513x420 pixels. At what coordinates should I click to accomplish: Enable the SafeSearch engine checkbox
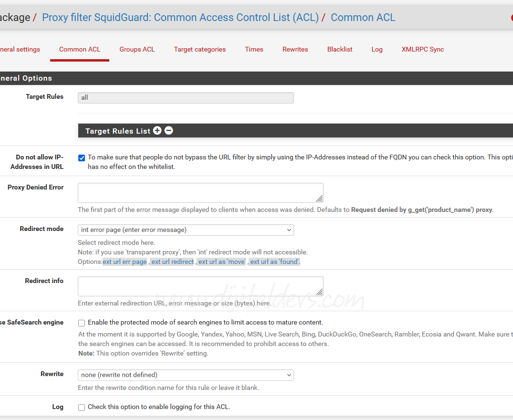(82, 323)
